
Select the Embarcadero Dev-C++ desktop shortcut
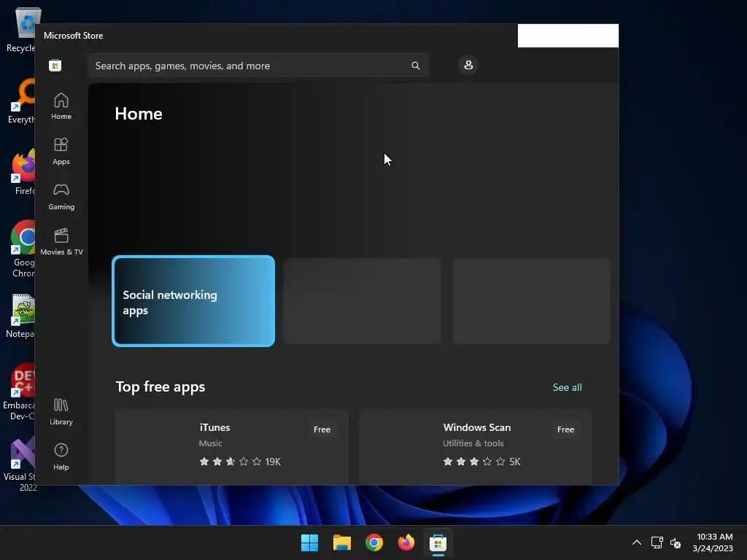(19, 392)
